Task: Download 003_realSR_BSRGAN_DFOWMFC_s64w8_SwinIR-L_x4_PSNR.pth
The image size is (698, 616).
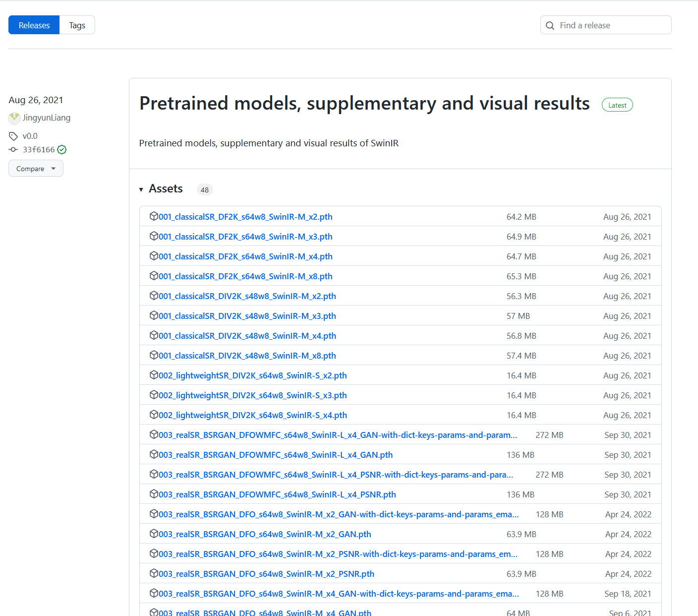Action: click(277, 494)
